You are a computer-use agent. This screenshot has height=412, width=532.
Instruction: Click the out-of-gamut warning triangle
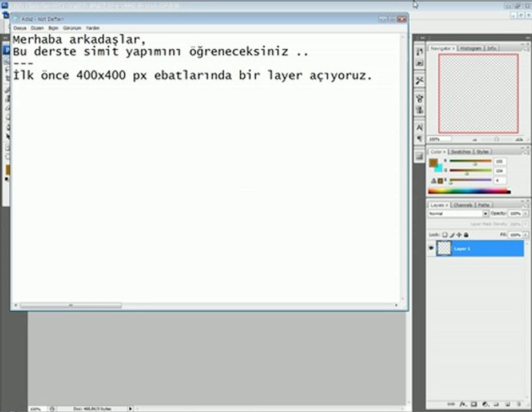tap(434, 181)
